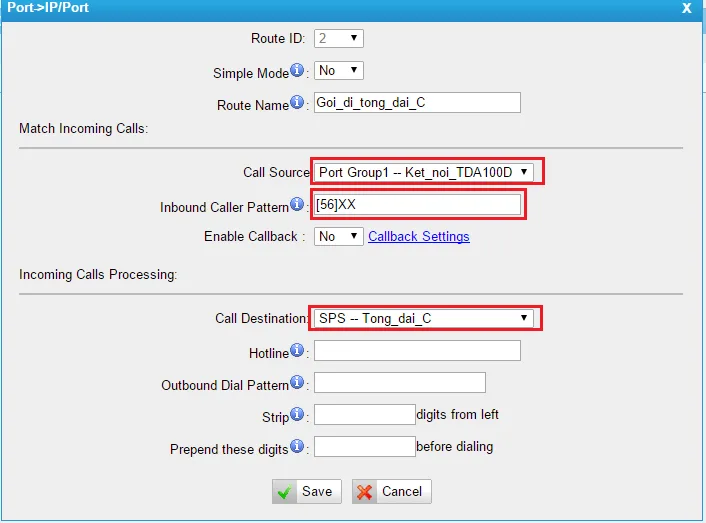
Task: Focus the Inbound Caller Pattern field
Action: (x=417, y=205)
